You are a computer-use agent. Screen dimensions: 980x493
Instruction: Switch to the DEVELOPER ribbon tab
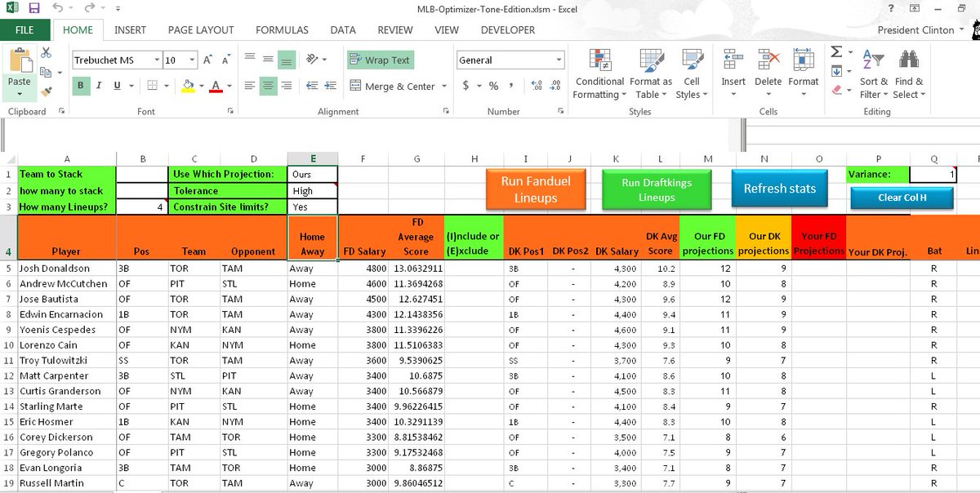[508, 30]
